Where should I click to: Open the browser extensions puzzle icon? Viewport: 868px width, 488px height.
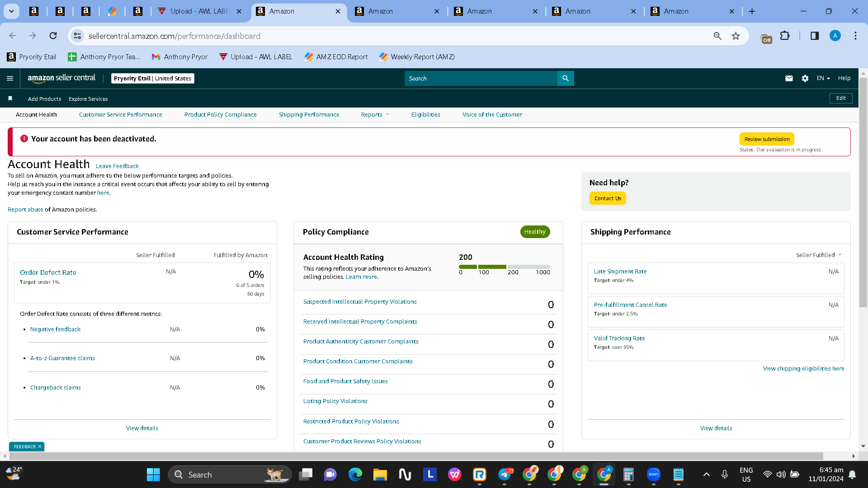(785, 36)
